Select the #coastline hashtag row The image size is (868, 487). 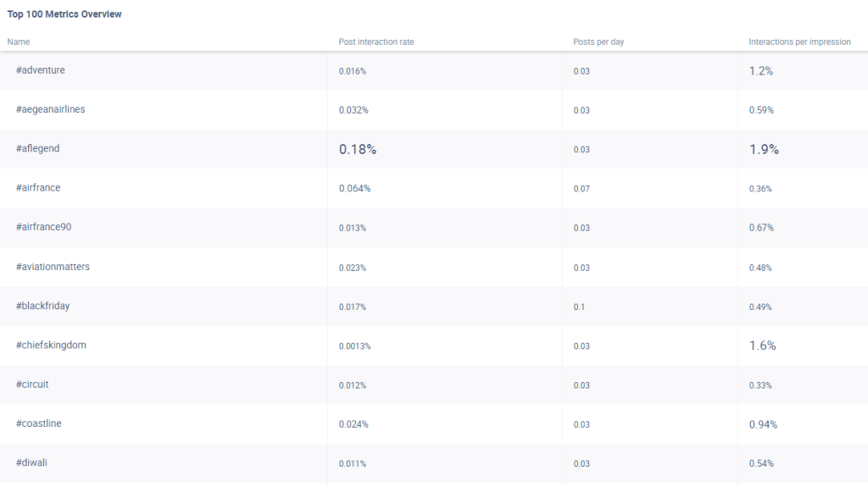[38, 423]
